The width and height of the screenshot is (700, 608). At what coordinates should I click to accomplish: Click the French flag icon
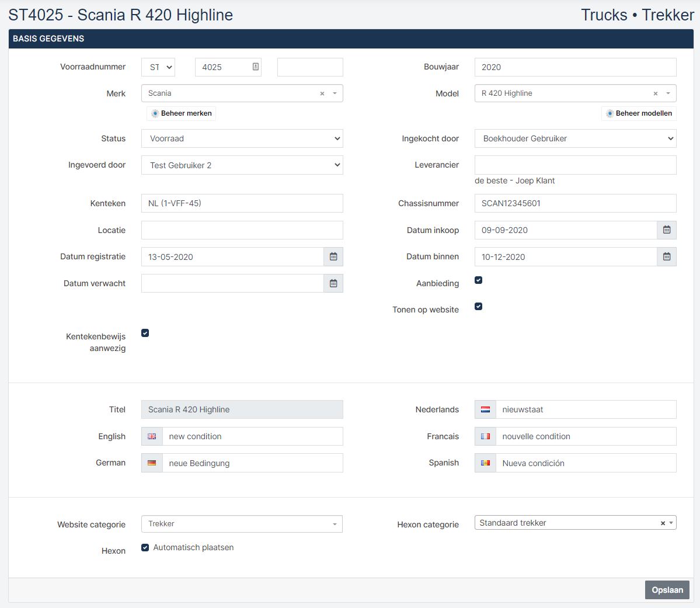pos(485,436)
